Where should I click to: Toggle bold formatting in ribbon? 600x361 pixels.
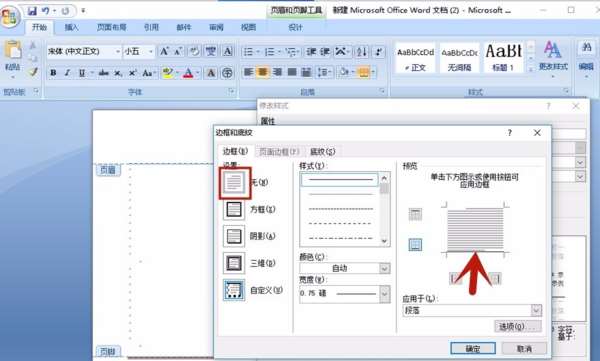[53, 73]
